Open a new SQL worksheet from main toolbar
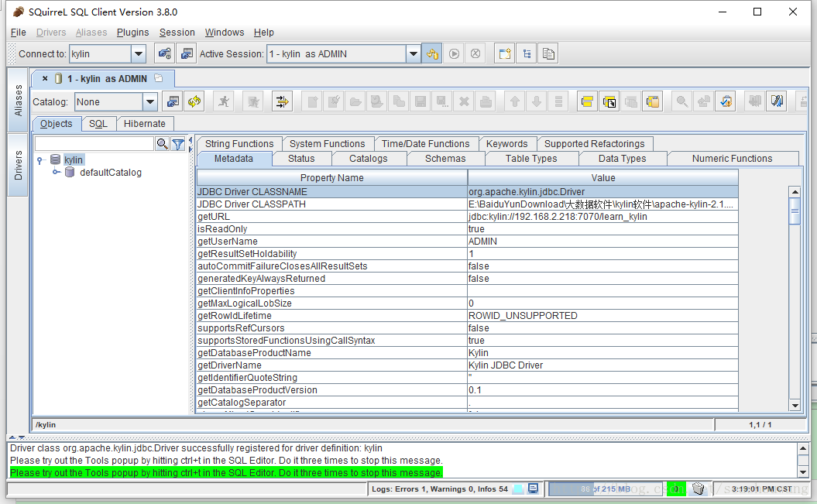The height and width of the screenshot is (504, 817). coord(504,53)
